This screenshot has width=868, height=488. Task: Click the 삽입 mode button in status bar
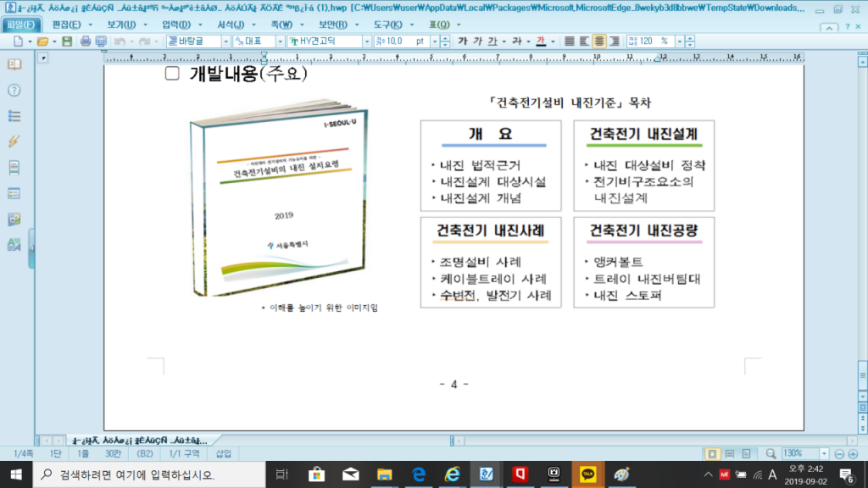(223, 453)
